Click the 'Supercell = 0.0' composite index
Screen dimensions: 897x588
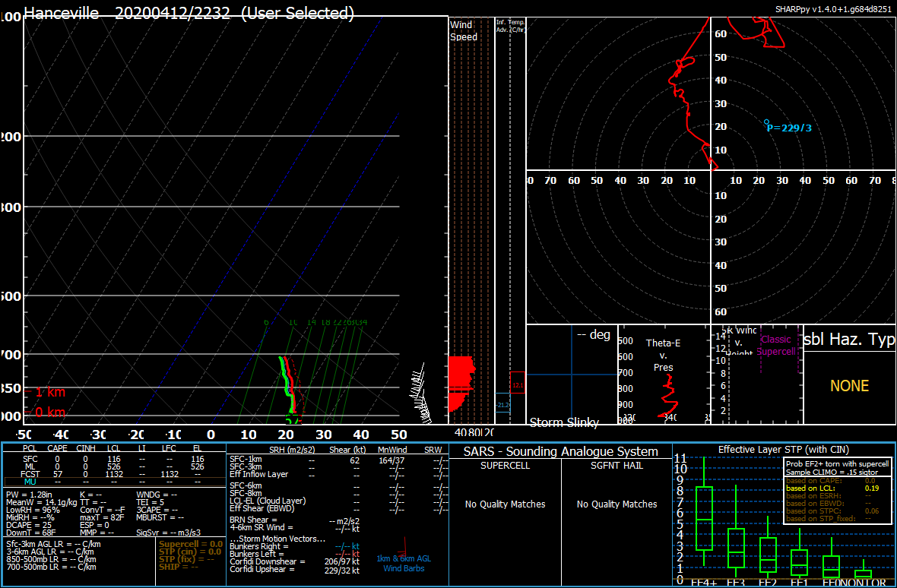point(191,544)
